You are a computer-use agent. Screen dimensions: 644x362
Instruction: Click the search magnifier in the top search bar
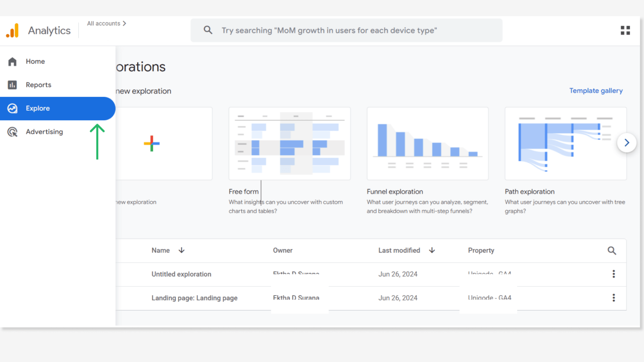(x=208, y=30)
